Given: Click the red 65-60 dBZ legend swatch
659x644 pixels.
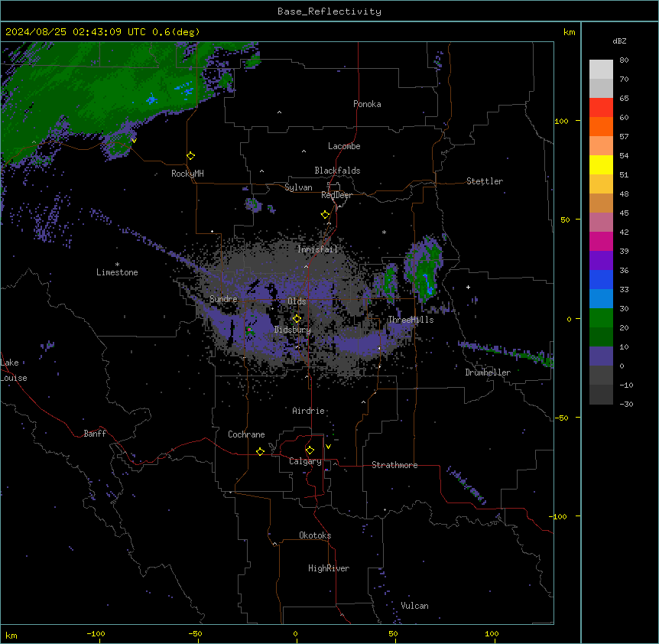Looking at the screenshot, I should (x=601, y=107).
